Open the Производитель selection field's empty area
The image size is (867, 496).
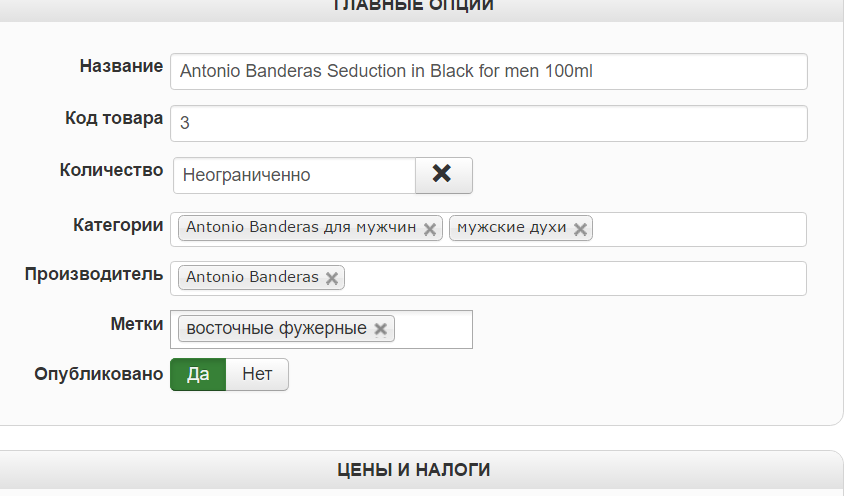(x=575, y=279)
